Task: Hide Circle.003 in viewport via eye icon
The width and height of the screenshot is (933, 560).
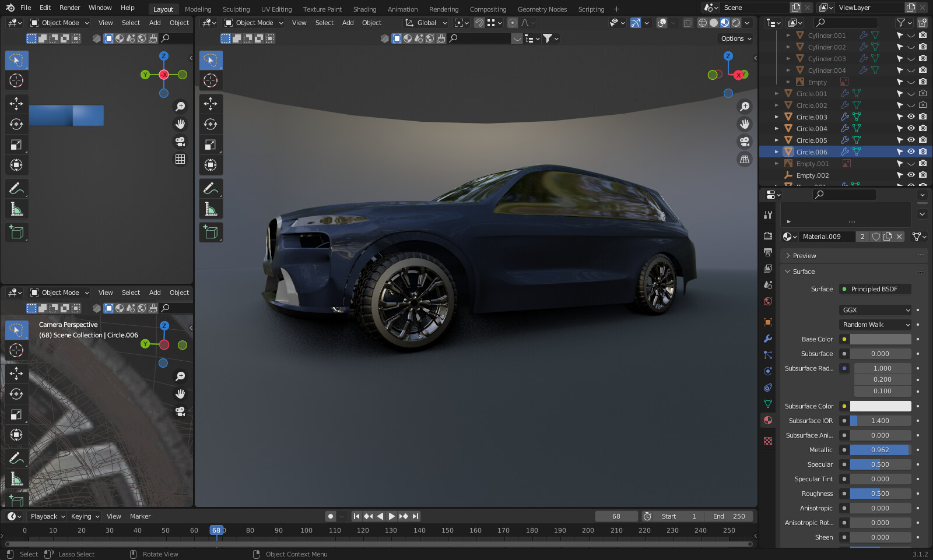Action: [911, 117]
